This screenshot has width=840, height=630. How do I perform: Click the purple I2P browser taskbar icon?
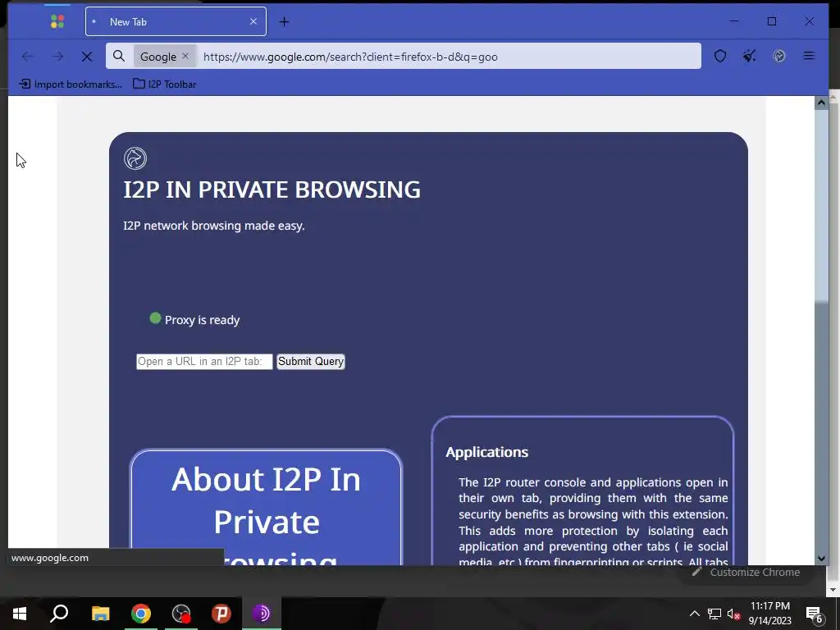tap(262, 614)
